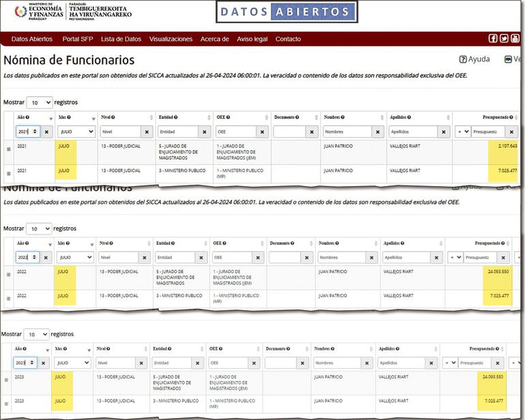Go to the Visualizaciones menu
This screenshot has height=420, width=525.
pyautogui.click(x=170, y=39)
